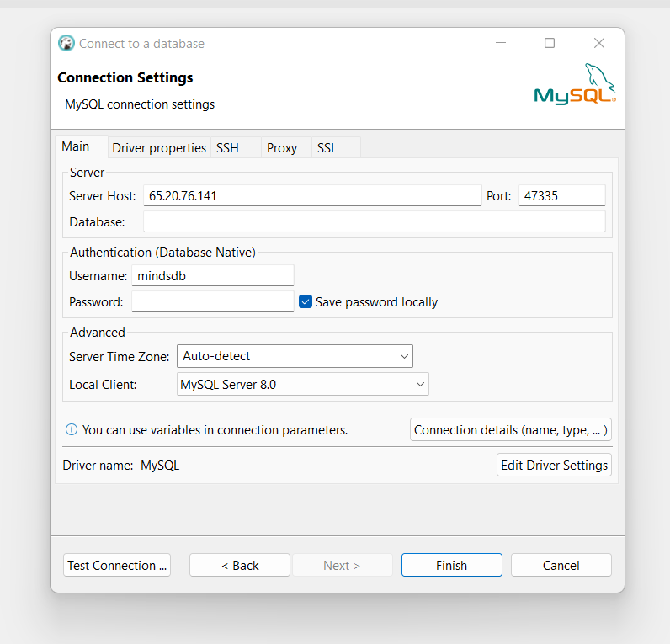Click the Finish button

pos(451,566)
